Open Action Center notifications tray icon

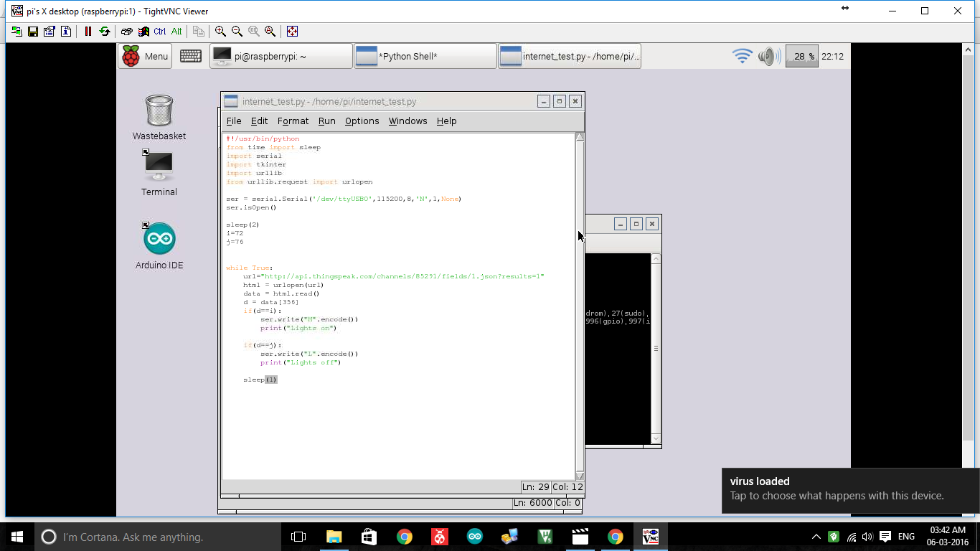pyautogui.click(x=885, y=537)
